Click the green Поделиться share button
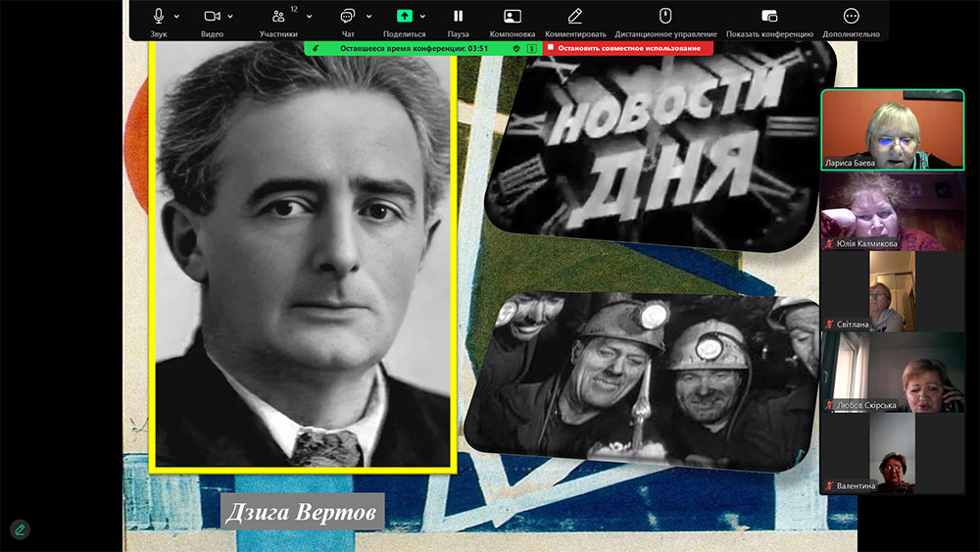 pyautogui.click(x=404, y=17)
